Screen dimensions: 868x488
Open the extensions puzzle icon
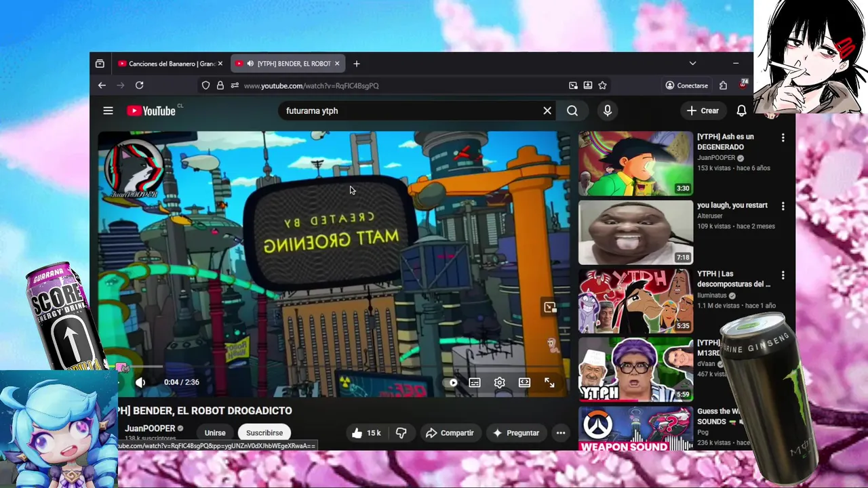tap(723, 85)
